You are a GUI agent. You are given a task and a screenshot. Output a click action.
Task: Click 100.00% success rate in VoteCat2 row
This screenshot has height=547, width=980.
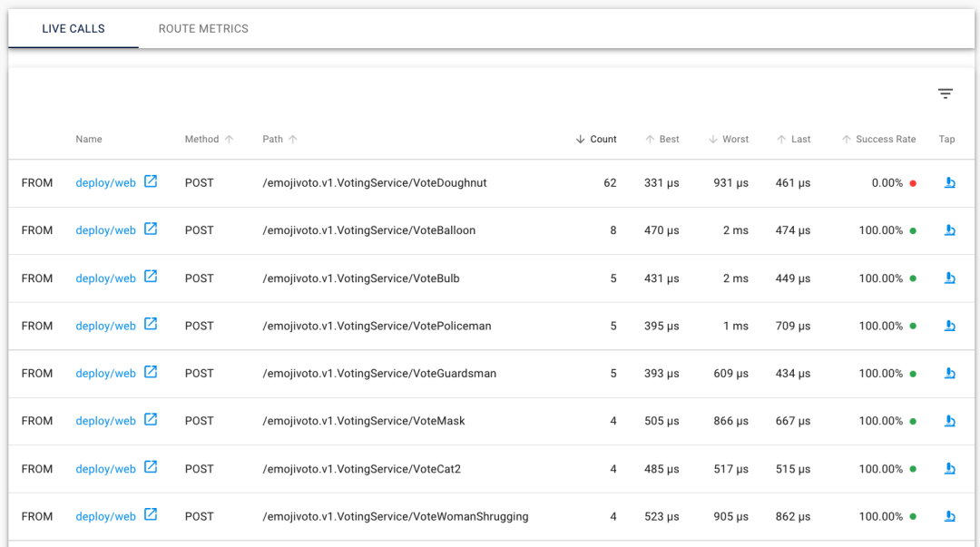pyautogui.click(x=880, y=469)
